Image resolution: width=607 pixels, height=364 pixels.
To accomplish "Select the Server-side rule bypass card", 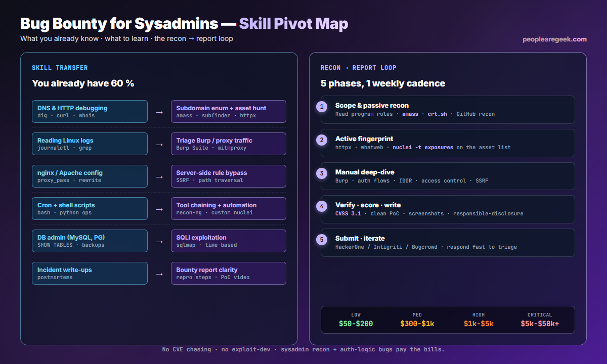I will tap(229, 176).
